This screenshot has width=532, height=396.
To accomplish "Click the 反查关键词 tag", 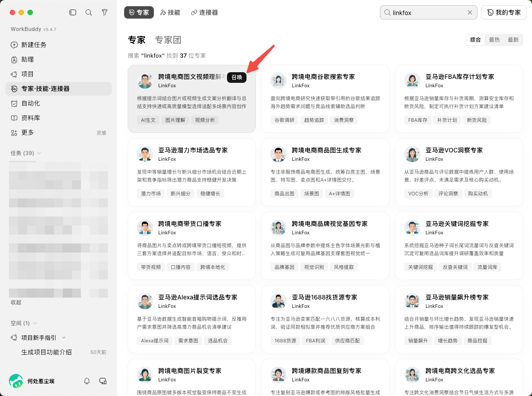I will [456, 267].
